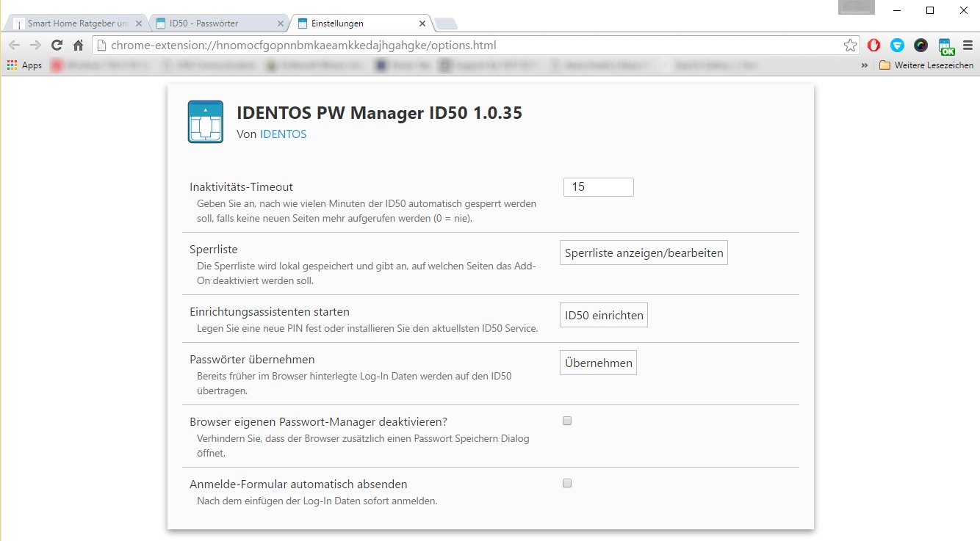Click the 'ID50 einrichten' button

point(604,316)
